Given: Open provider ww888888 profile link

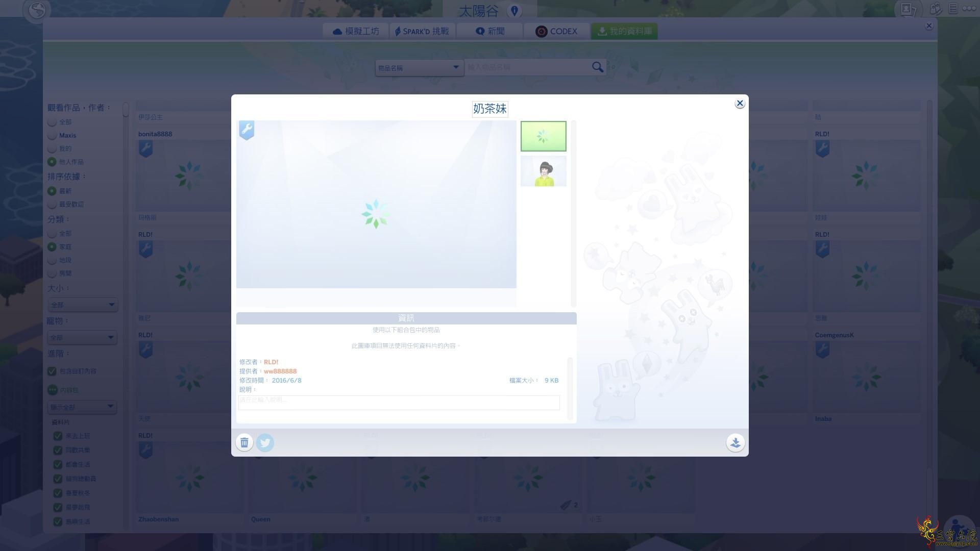Looking at the screenshot, I should click(280, 371).
